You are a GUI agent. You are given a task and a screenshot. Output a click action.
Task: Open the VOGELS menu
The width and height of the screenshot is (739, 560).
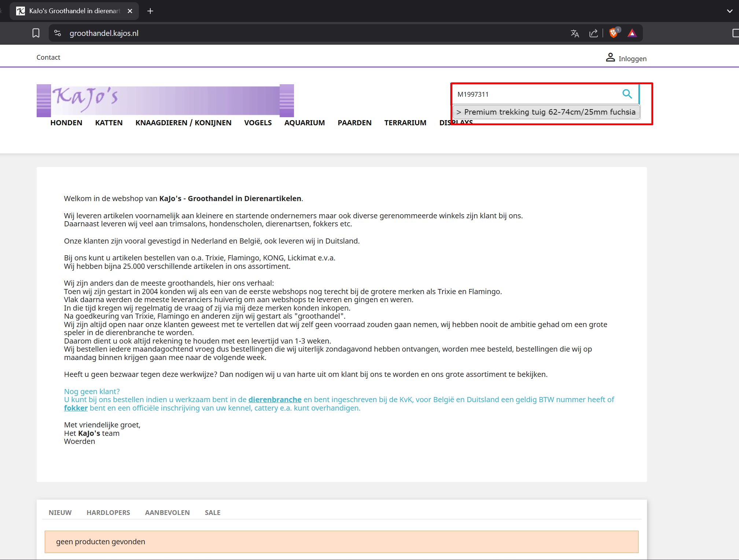pos(258,123)
